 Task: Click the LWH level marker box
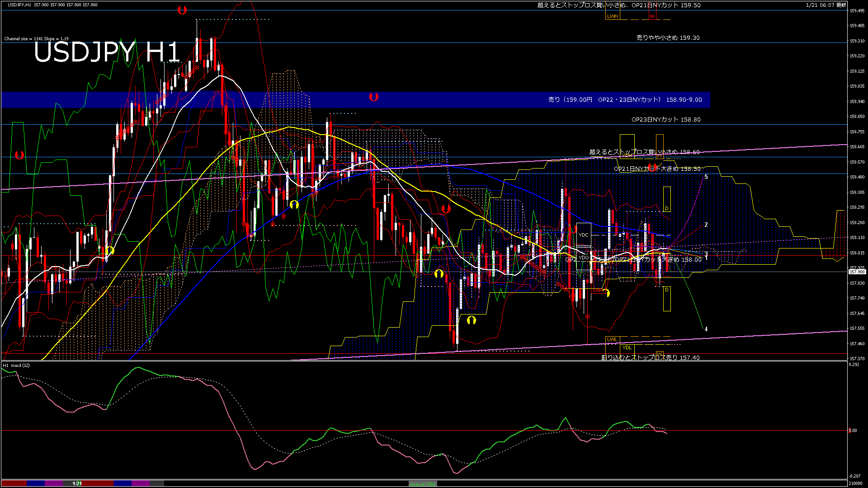[x=612, y=16]
